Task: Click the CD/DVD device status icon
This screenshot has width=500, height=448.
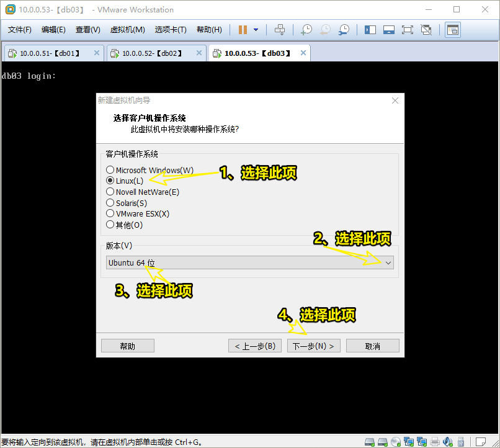Action: 395,441
